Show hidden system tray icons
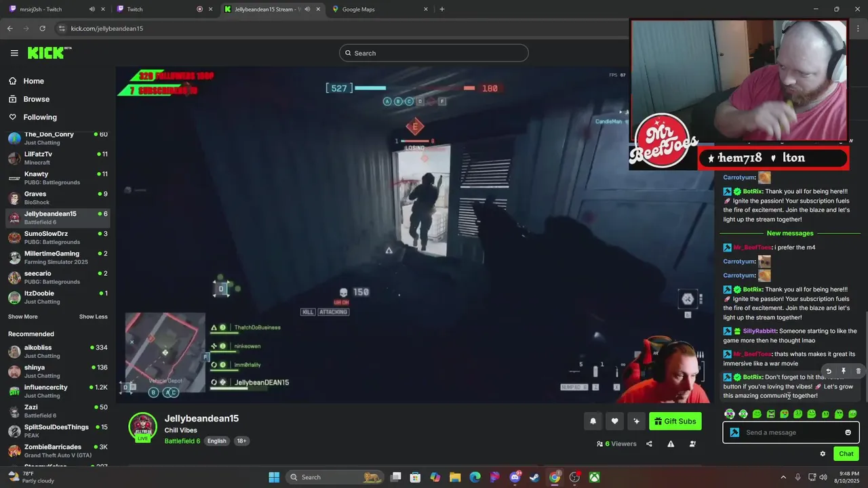Screen dimensions: 868x488 pyautogui.click(x=783, y=477)
